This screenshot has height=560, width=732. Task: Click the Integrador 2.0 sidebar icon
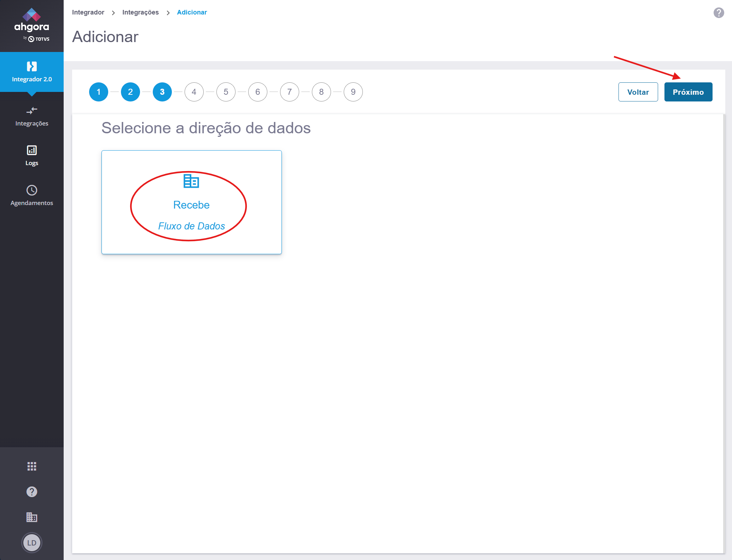click(x=32, y=66)
